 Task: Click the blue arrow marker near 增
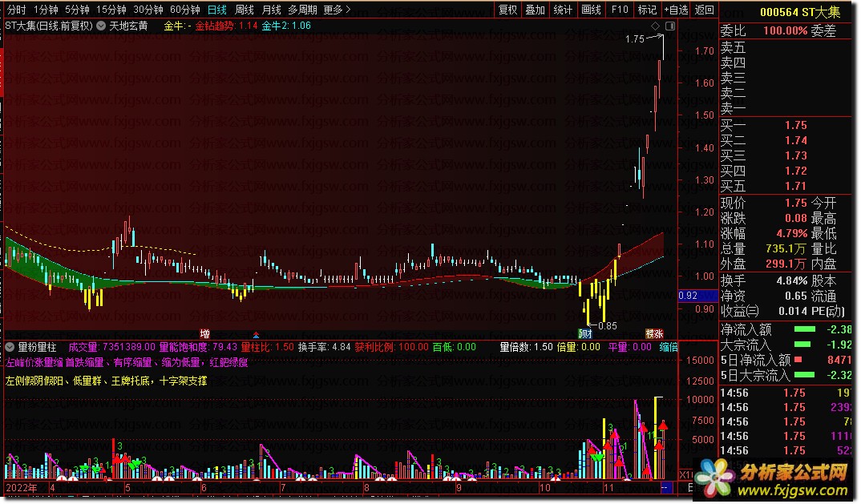[x=256, y=334]
